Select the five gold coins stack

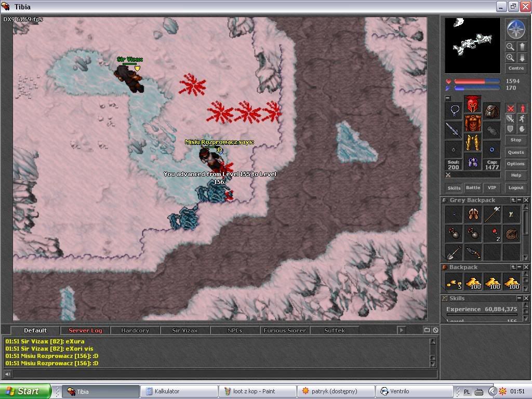click(x=454, y=282)
